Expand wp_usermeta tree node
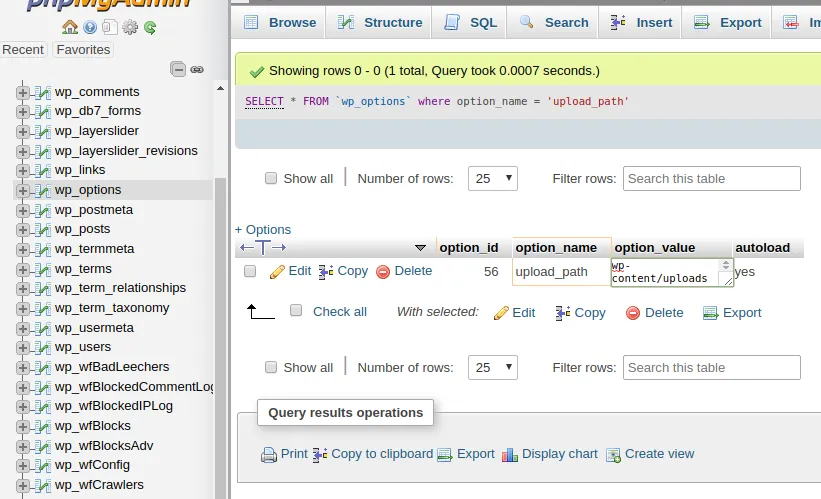This screenshot has width=821, height=499. (23, 328)
